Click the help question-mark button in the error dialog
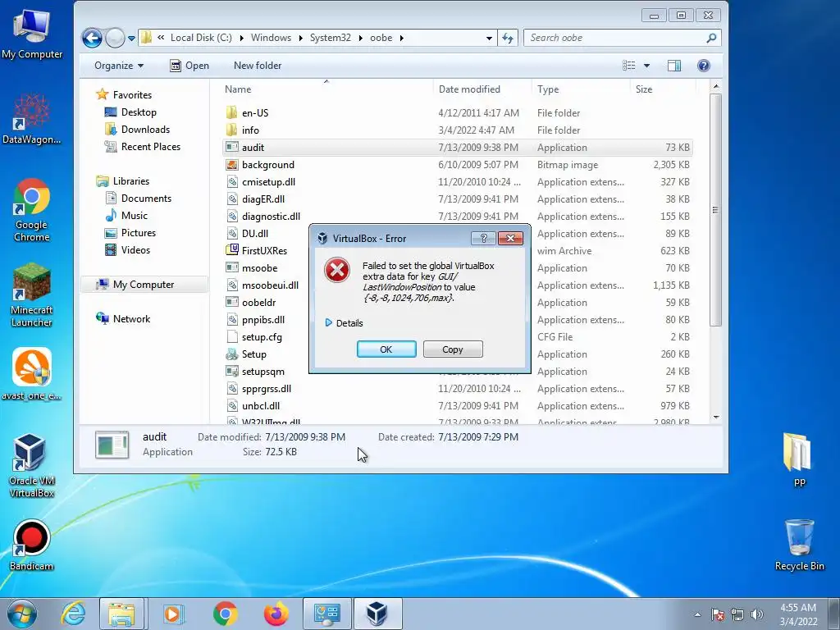840x630 pixels. pos(483,239)
